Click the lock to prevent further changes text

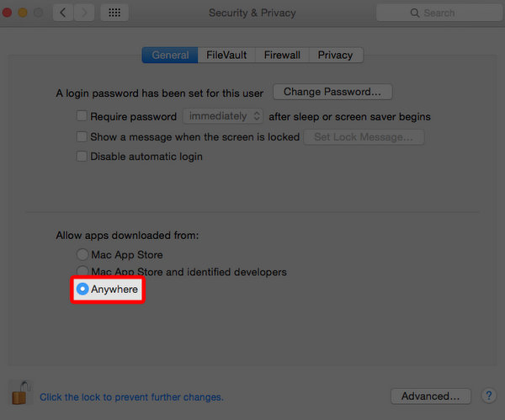pos(131,397)
